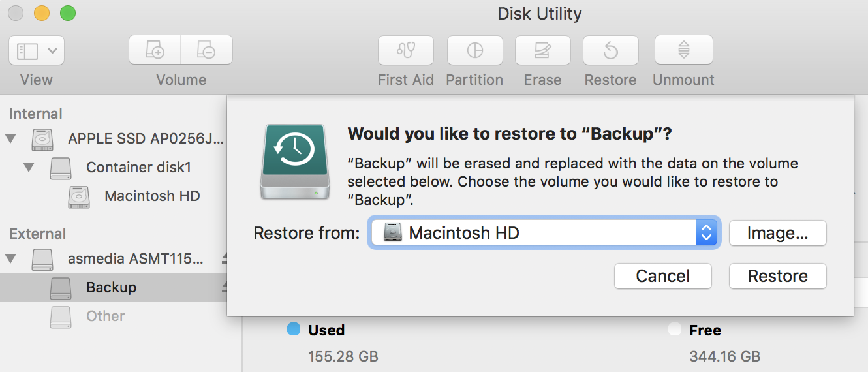Collapse the APPLE SSD disclosure triangle
The image size is (868, 372).
[10, 138]
